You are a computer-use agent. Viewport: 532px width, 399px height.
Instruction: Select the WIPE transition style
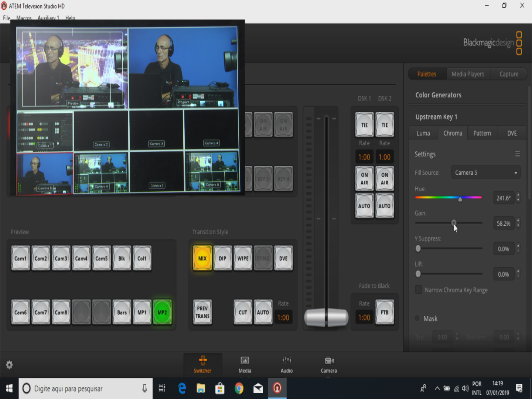click(243, 258)
